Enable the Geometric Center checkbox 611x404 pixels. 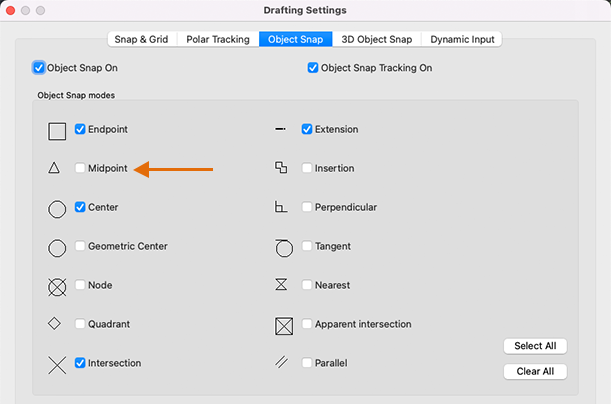click(x=80, y=247)
